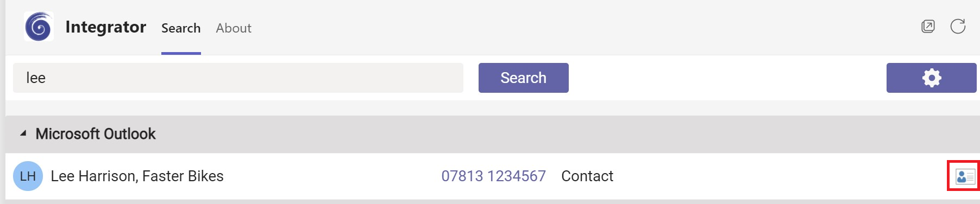Click the Integrator app title
The width and height of the screenshot is (980, 204).
(106, 27)
